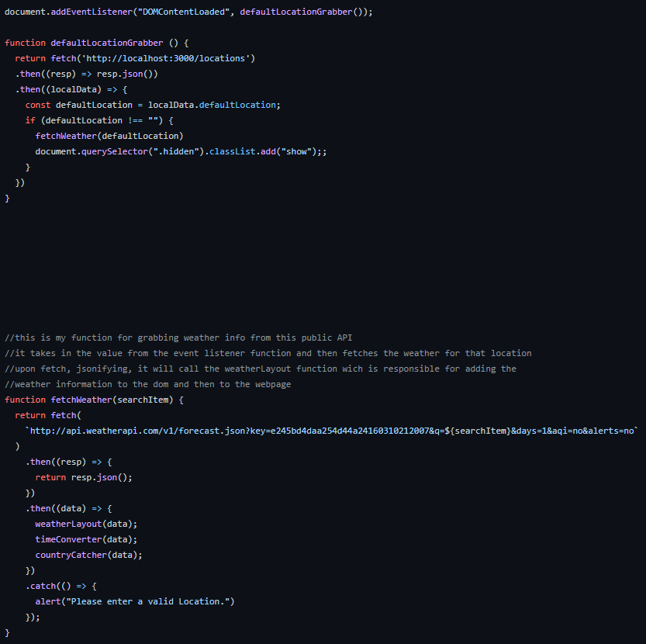The image size is (646, 644).
Task: Click the searchItem parameter in fetchWeather
Action: 147,400
